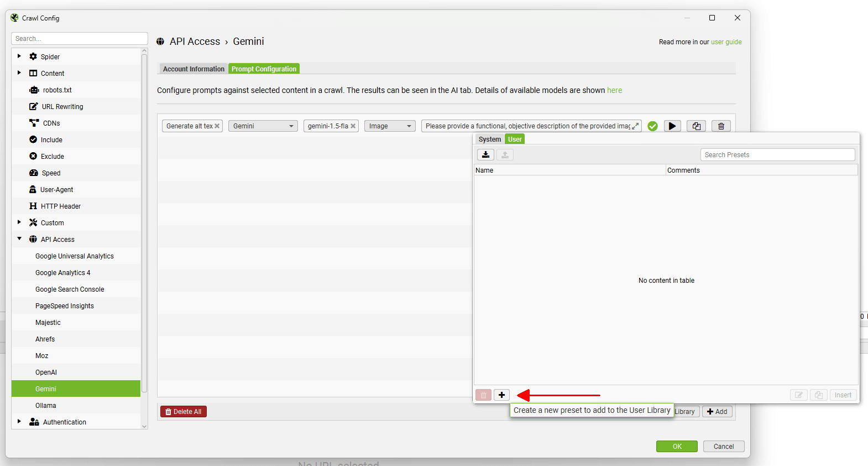Open the user guide link
Viewport: 868px width, 466px height.
pyautogui.click(x=726, y=42)
